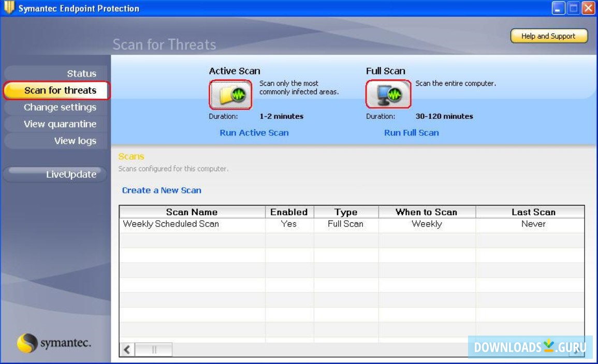Click the Scan Name column header
Screen dimensions: 598x364
click(x=192, y=211)
